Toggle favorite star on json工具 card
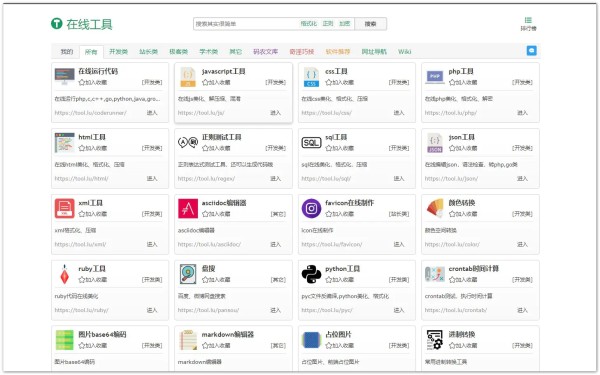The image size is (600, 375). [x=452, y=148]
